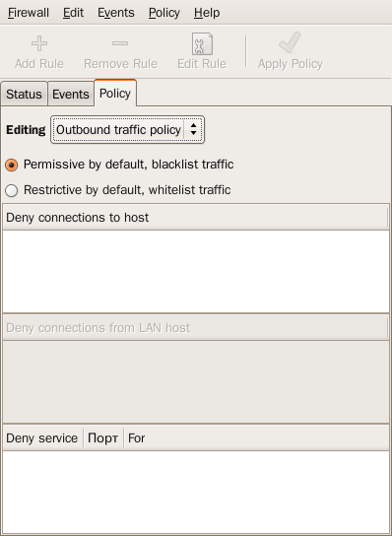Click the Deny connections to host header

point(195,218)
